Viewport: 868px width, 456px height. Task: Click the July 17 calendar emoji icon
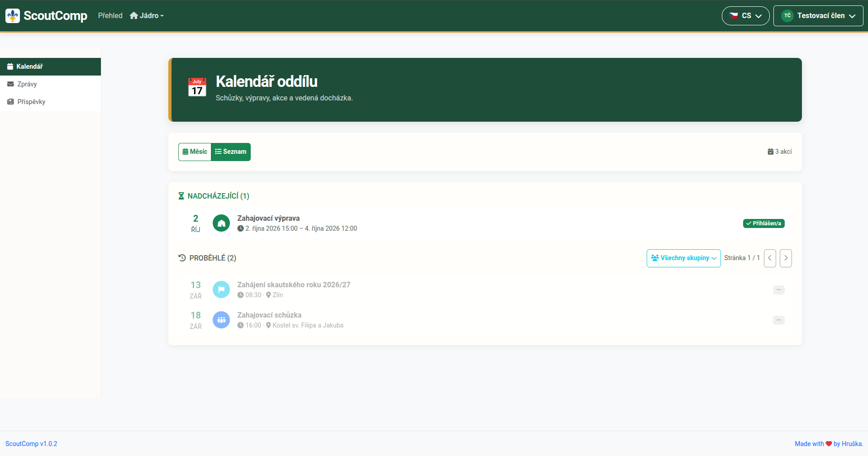click(x=197, y=87)
